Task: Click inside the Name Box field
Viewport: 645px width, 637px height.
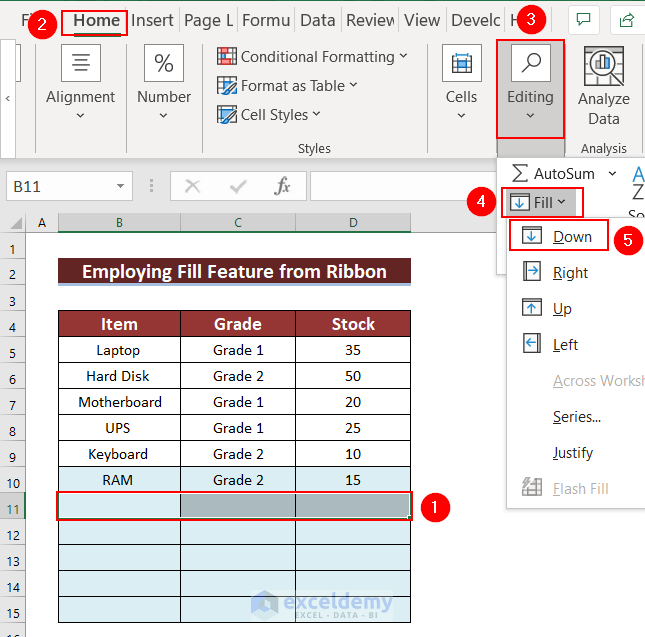Action: point(60,186)
